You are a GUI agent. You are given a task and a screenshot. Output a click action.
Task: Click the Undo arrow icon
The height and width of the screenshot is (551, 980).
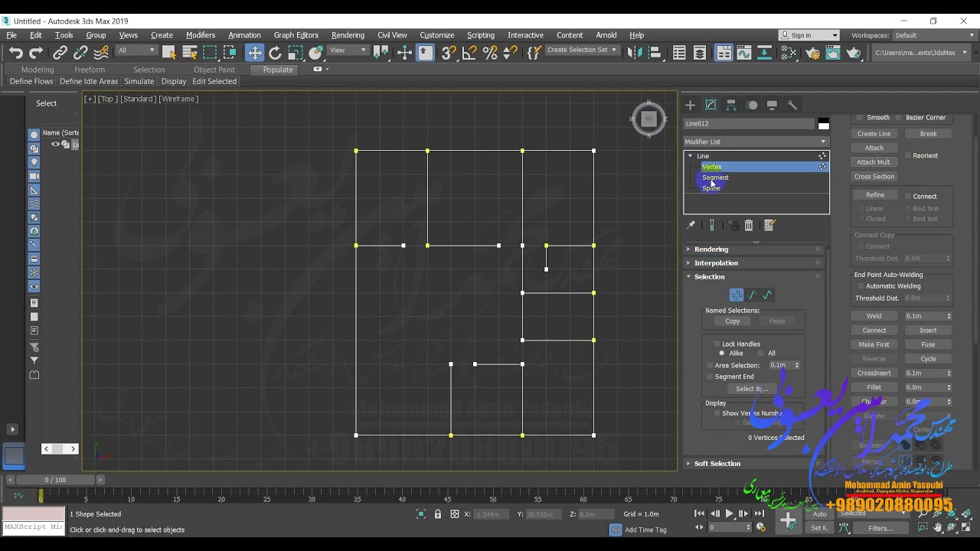pos(15,53)
